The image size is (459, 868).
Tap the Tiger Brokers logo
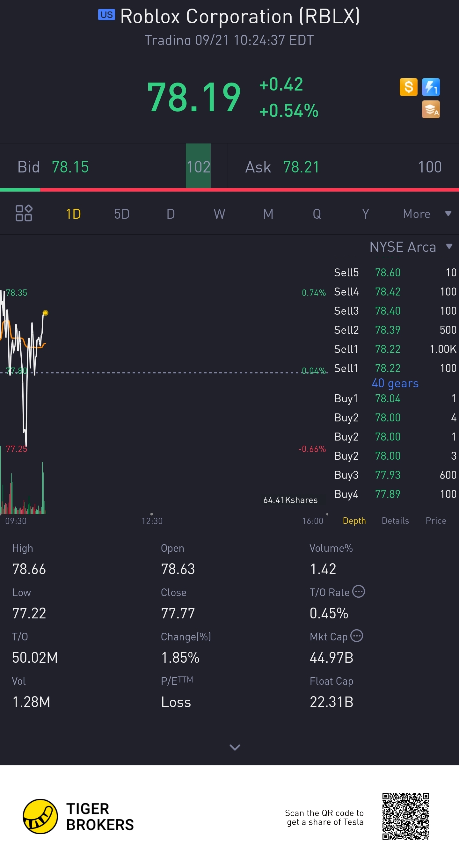click(x=78, y=817)
